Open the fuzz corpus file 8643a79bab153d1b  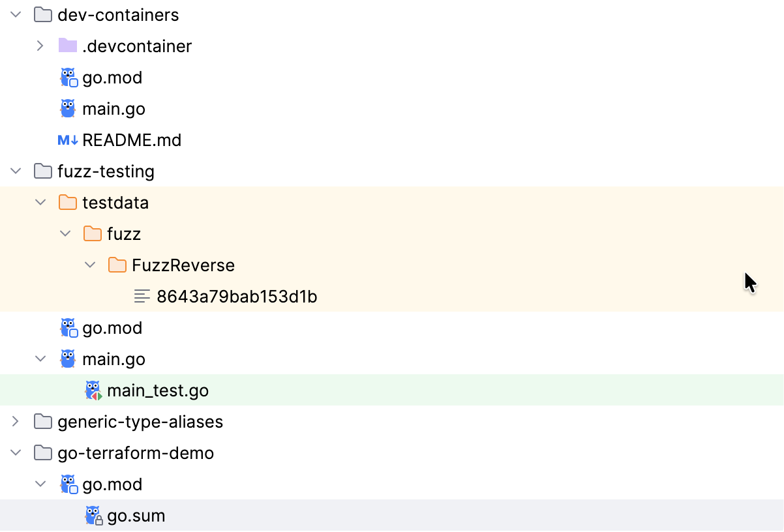point(236,296)
